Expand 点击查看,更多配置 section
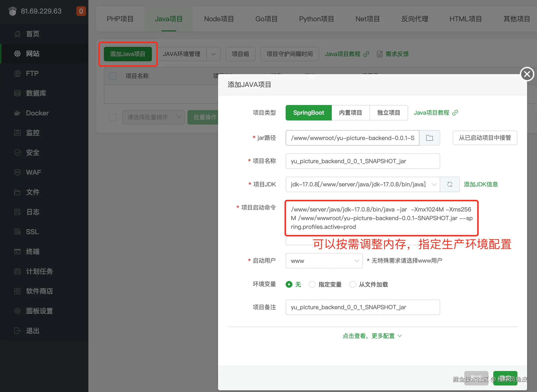The image size is (537, 392). point(372,336)
